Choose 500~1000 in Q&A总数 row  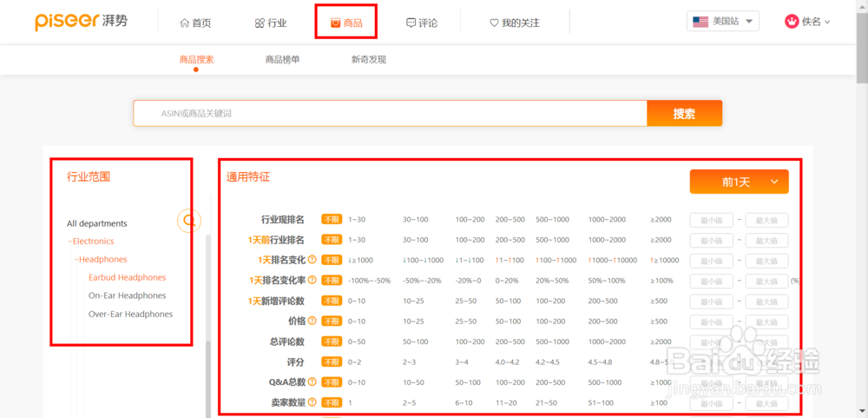click(x=604, y=382)
